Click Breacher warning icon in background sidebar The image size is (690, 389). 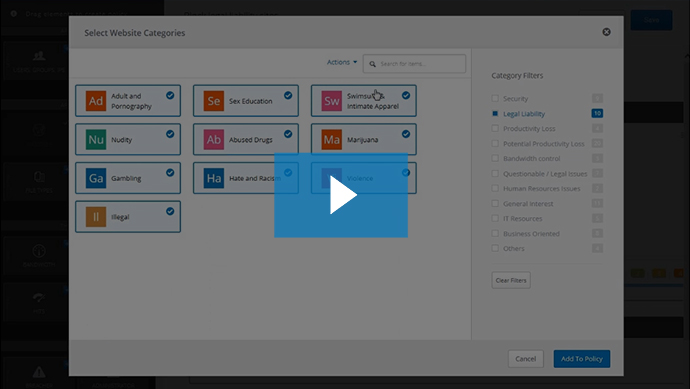[39, 372]
